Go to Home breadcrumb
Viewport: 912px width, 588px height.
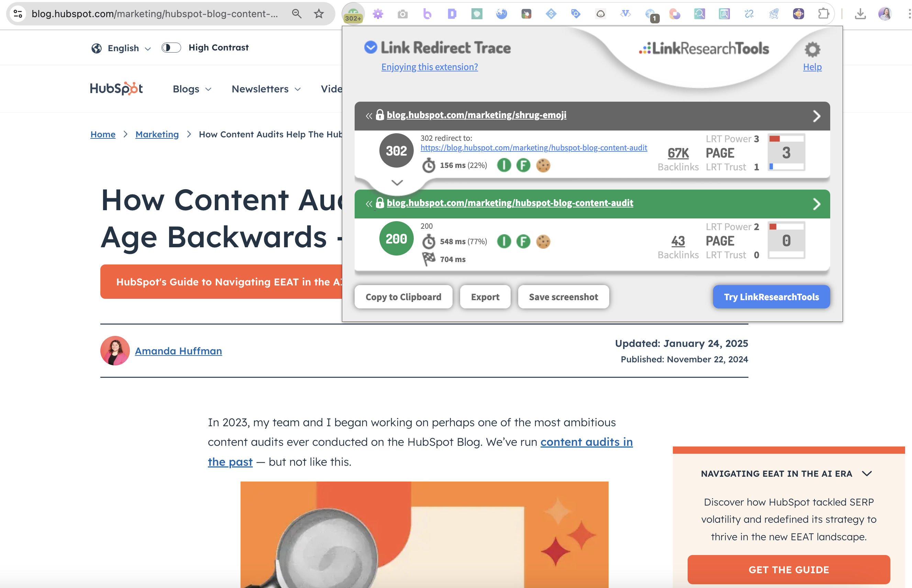point(103,134)
